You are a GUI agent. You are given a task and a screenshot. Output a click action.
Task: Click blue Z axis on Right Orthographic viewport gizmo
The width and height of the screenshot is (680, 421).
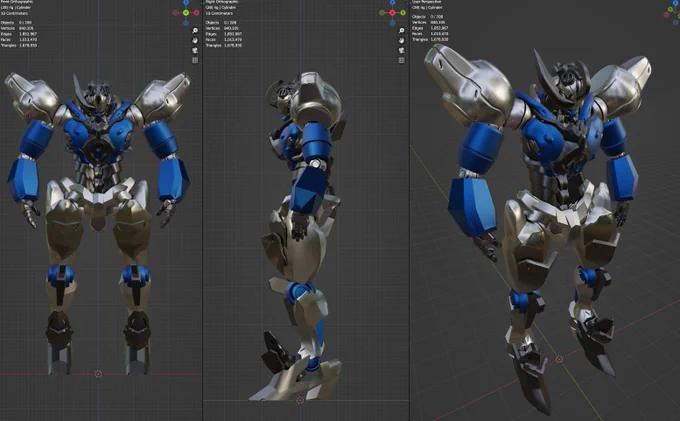tap(392, 2)
